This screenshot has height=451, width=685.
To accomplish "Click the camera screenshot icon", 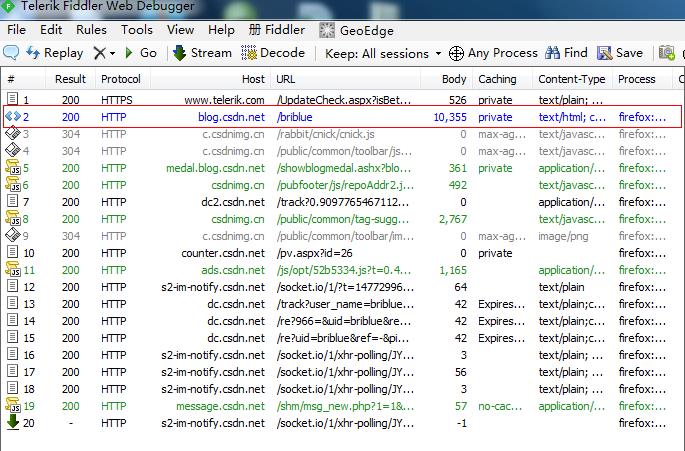I will [x=667, y=53].
